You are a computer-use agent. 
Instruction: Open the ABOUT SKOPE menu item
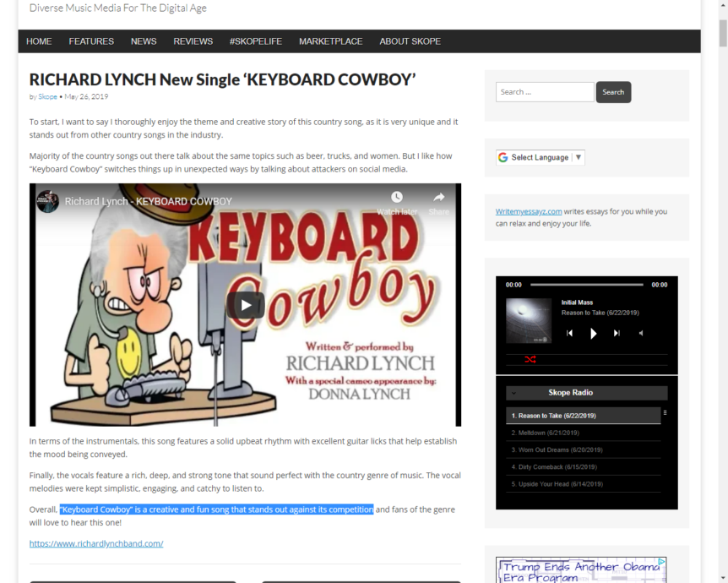[x=410, y=41]
